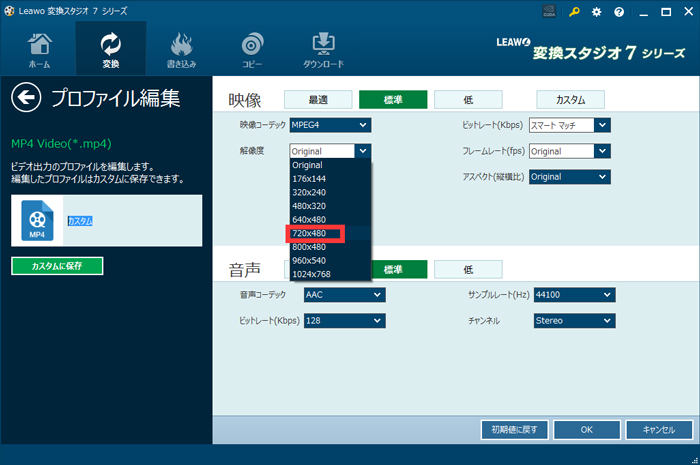The image size is (700, 465).
Task: Select the 最適 video quality preset
Action: (x=317, y=100)
